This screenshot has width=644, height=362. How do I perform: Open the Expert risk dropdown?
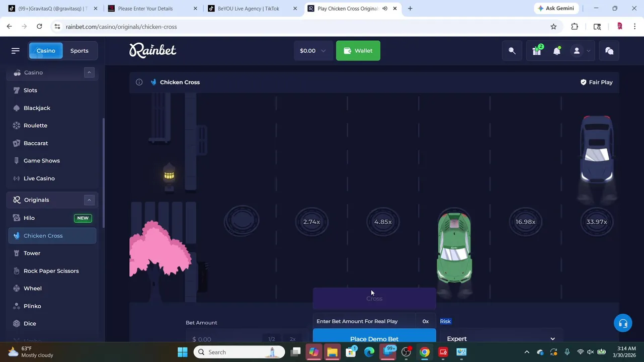tap(501, 338)
